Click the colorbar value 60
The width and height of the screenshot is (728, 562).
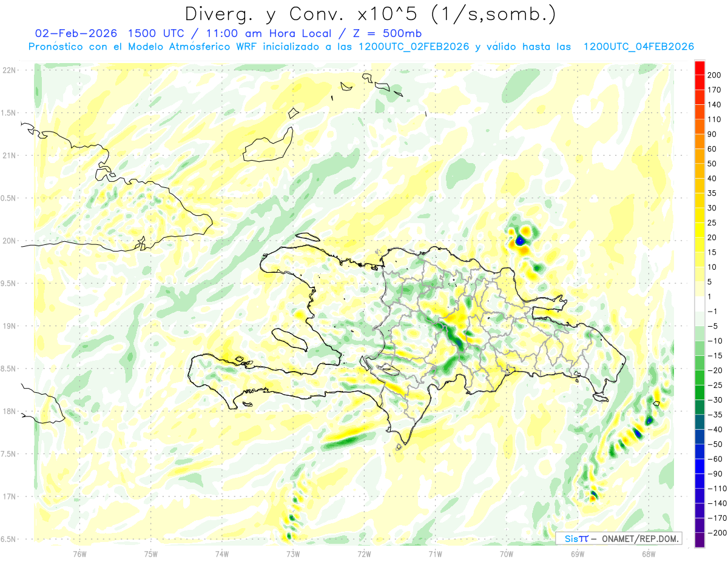pos(712,149)
